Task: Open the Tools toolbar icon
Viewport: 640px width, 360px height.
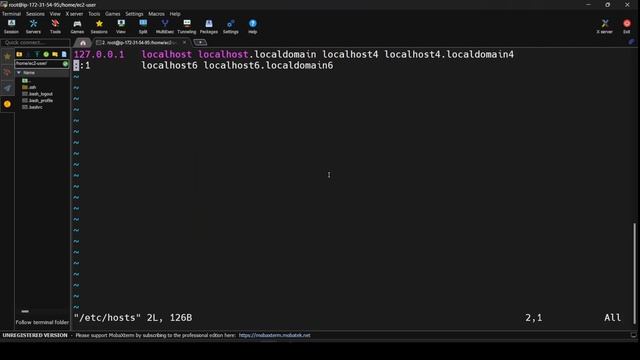Action: click(55, 27)
